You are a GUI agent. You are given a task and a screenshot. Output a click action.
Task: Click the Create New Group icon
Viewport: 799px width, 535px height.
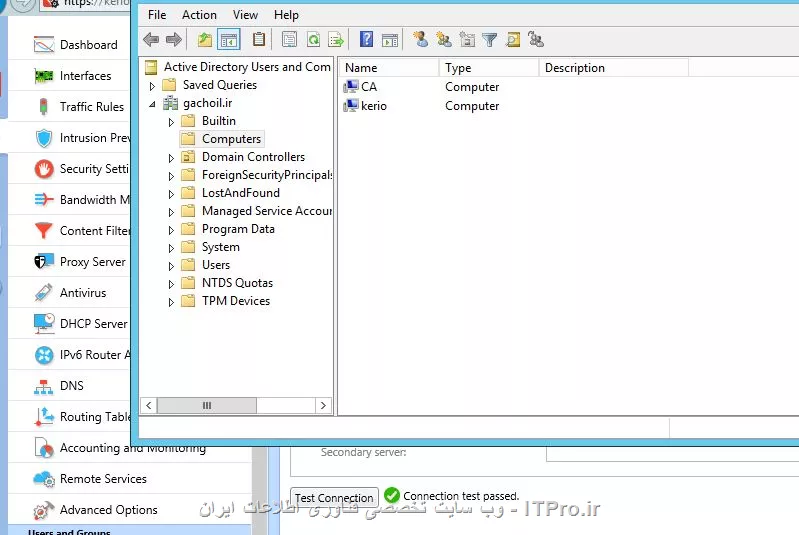[444, 39]
